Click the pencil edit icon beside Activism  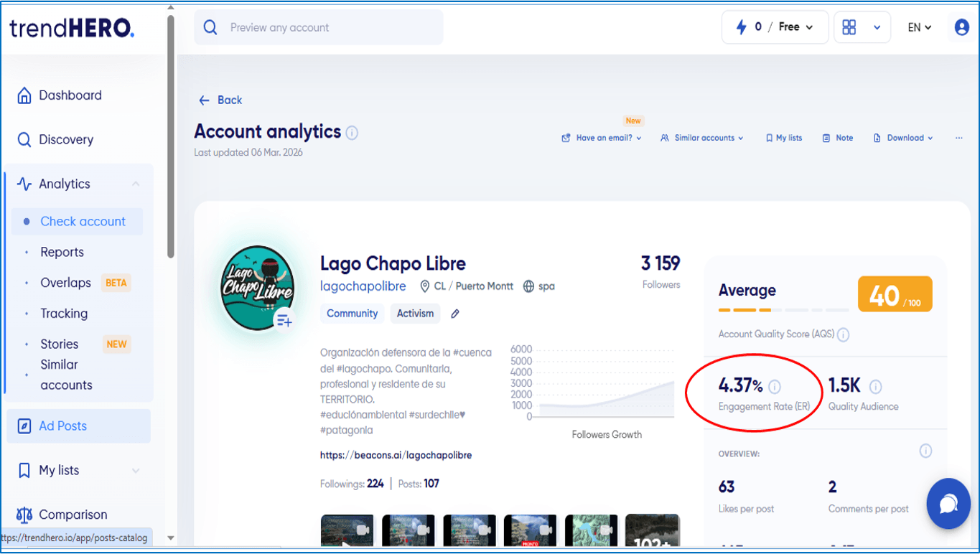(455, 314)
